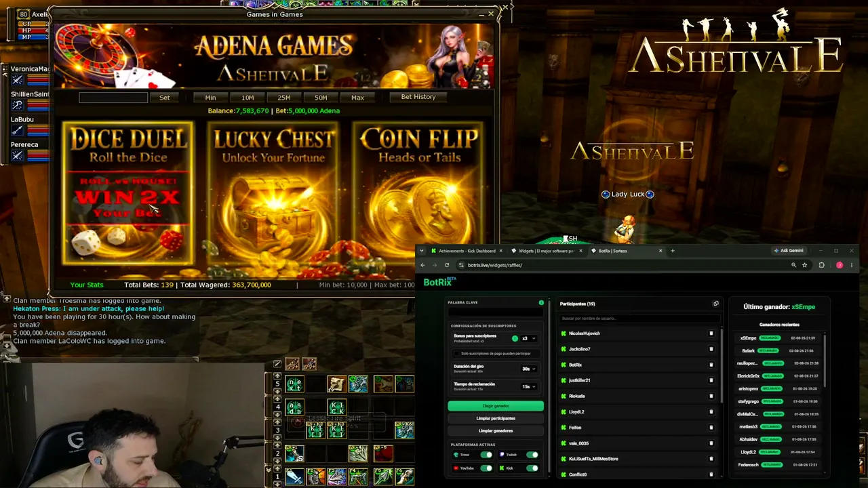Open Bet History in Games in Games
868x488 pixels.
418,97
